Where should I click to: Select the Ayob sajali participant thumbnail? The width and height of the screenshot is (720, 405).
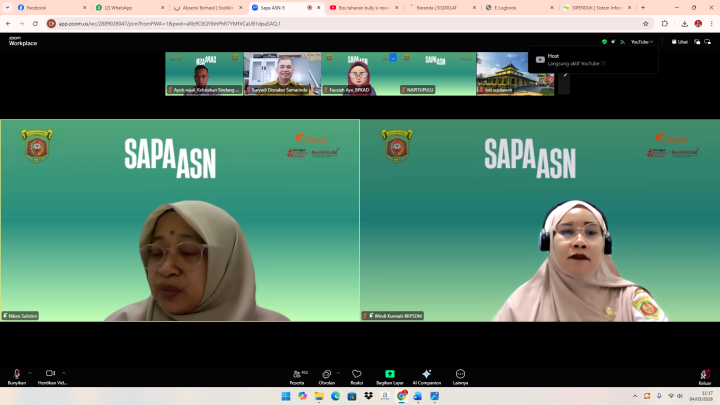click(204, 74)
